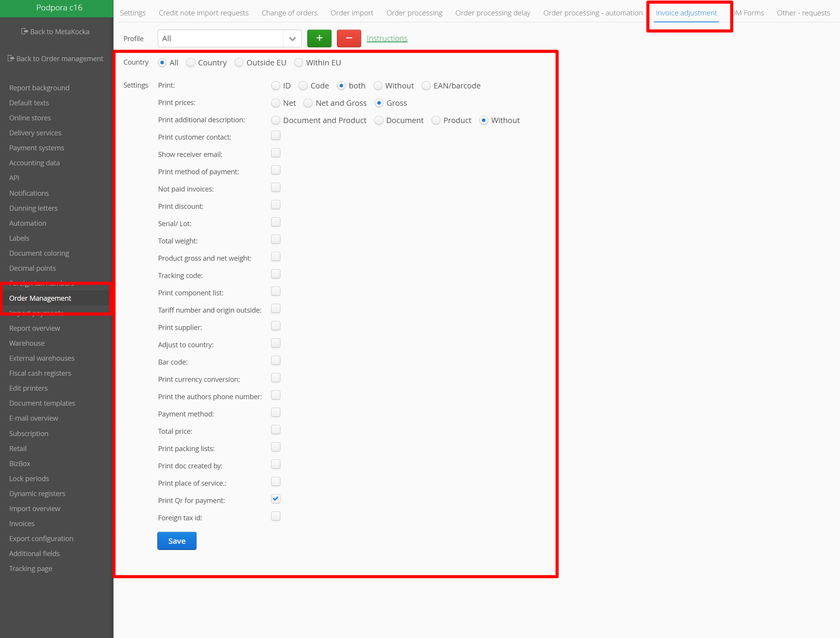Screen dimensions: 840x638
Task: Go to Fiscal cash registers menu item
Action: (40, 373)
